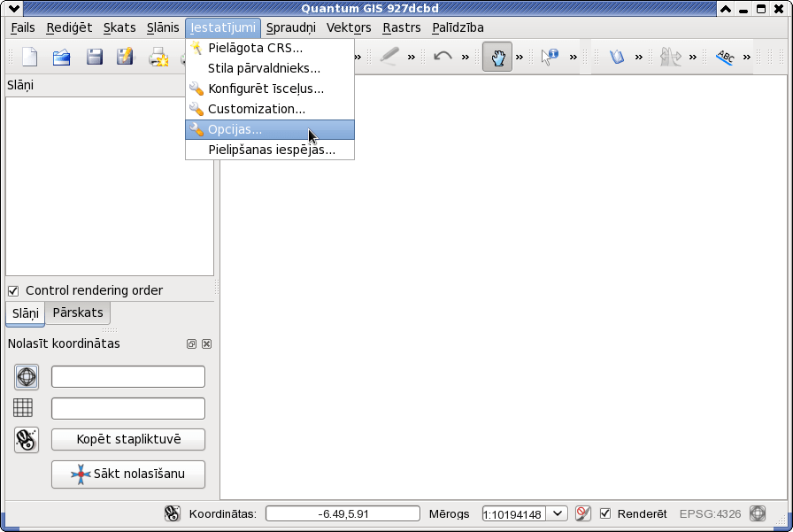This screenshot has height=532, width=793.
Task: Close the Nolasīt koordinātas panel
Action: [x=206, y=343]
